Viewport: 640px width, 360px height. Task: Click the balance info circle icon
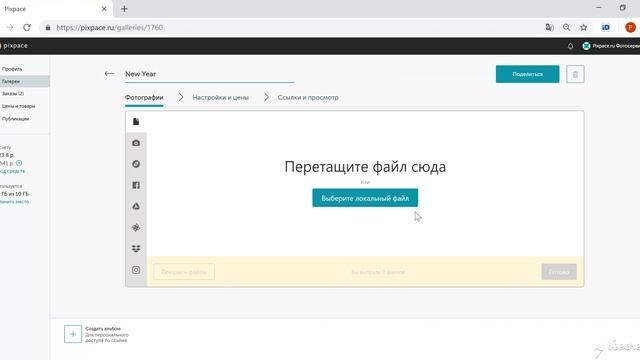pyautogui.click(x=19, y=163)
